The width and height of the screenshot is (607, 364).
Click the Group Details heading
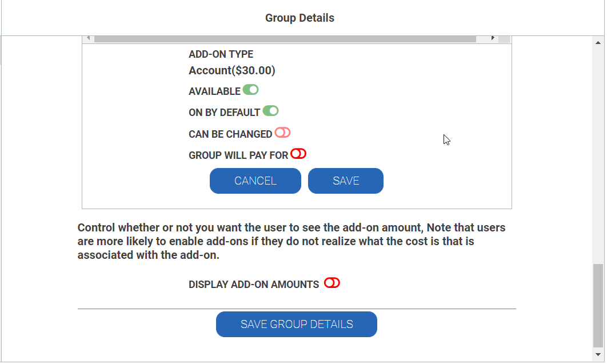(x=299, y=18)
